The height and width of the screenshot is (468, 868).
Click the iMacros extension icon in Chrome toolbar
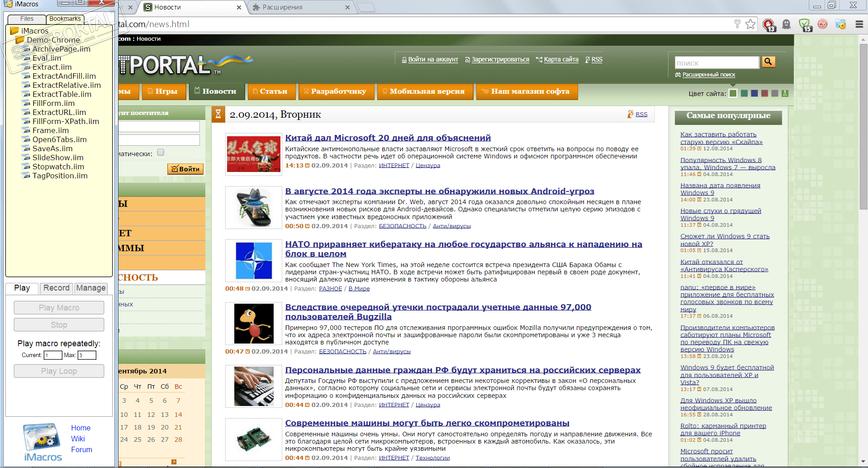(x=841, y=24)
